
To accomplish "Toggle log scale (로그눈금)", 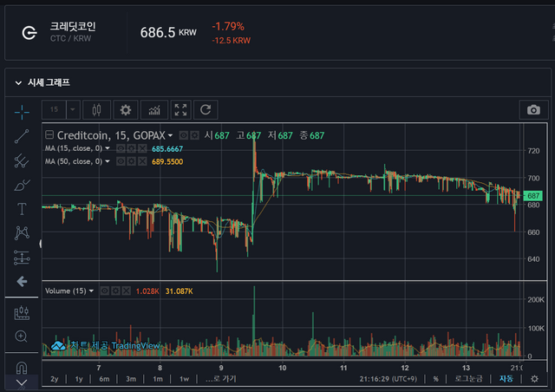I will (x=468, y=379).
